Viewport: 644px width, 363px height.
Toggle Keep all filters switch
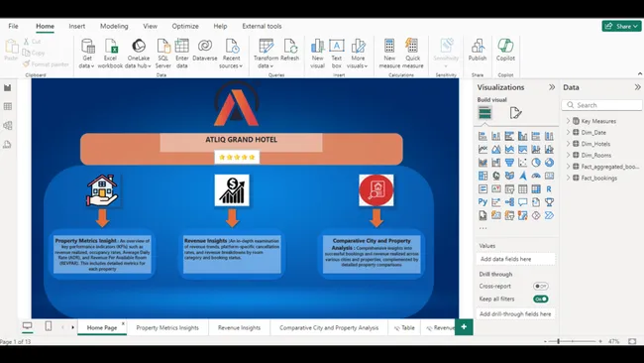[x=541, y=299]
